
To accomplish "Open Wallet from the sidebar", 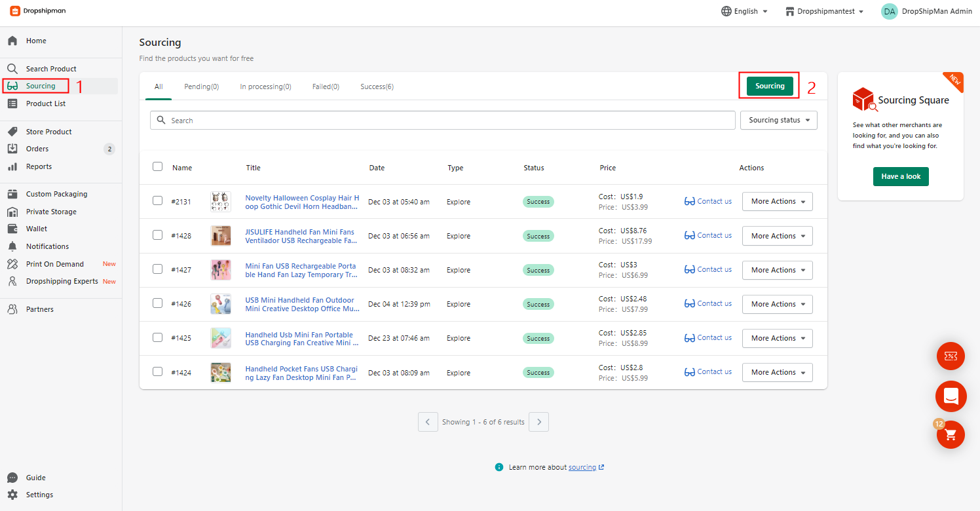I will point(36,229).
